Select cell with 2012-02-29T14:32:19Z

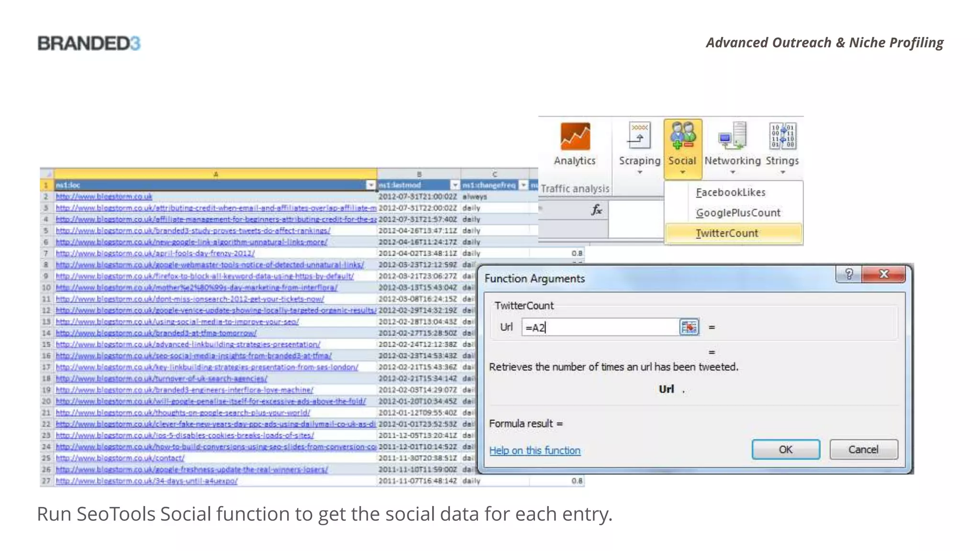point(418,310)
